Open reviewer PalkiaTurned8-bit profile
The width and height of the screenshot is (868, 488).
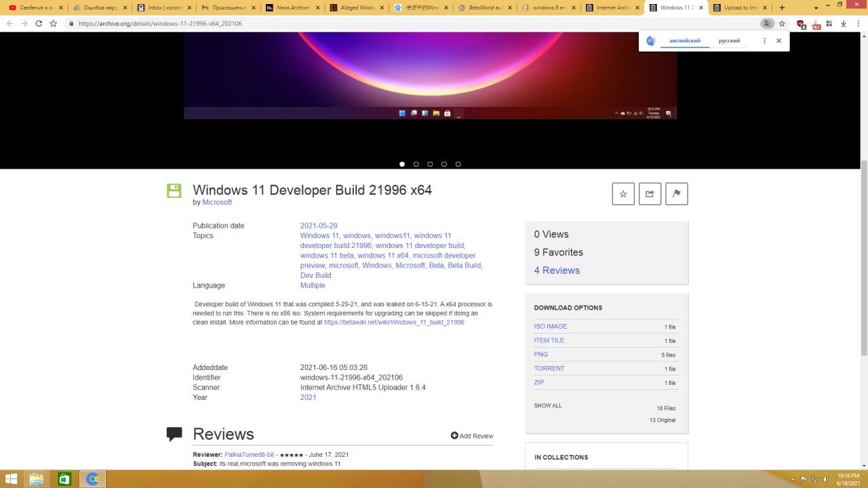249,454
